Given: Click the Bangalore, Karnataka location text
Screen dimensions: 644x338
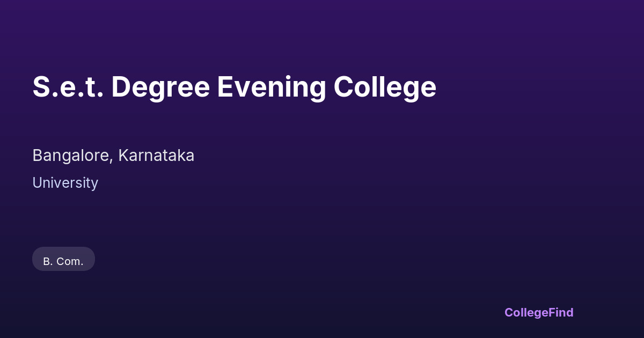Looking at the screenshot, I should coord(113,156).
